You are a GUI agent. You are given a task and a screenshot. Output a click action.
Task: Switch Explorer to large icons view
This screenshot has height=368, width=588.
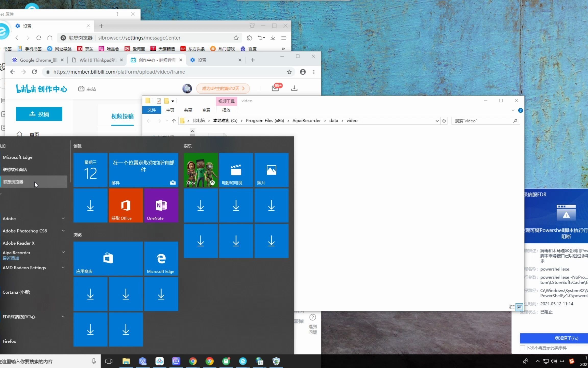click(x=519, y=307)
